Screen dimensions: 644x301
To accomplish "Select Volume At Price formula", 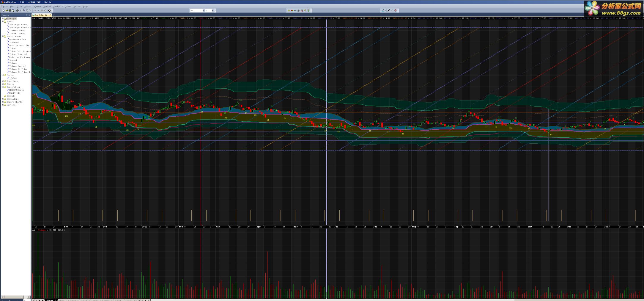I will click(18, 69).
